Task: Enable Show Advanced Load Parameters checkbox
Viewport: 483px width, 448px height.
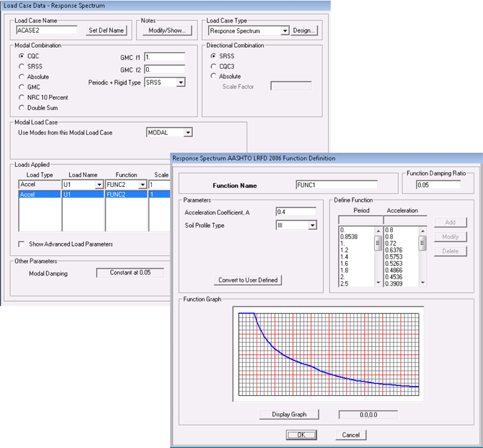Action: [x=22, y=244]
